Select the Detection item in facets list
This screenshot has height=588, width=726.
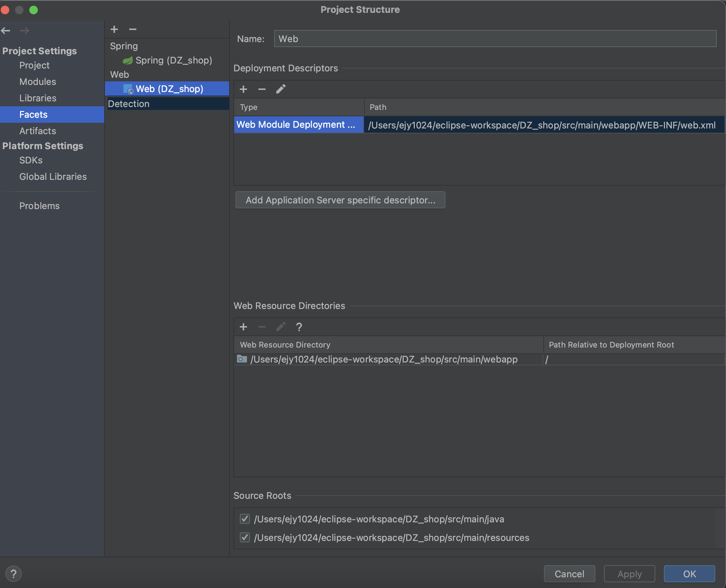coord(129,104)
